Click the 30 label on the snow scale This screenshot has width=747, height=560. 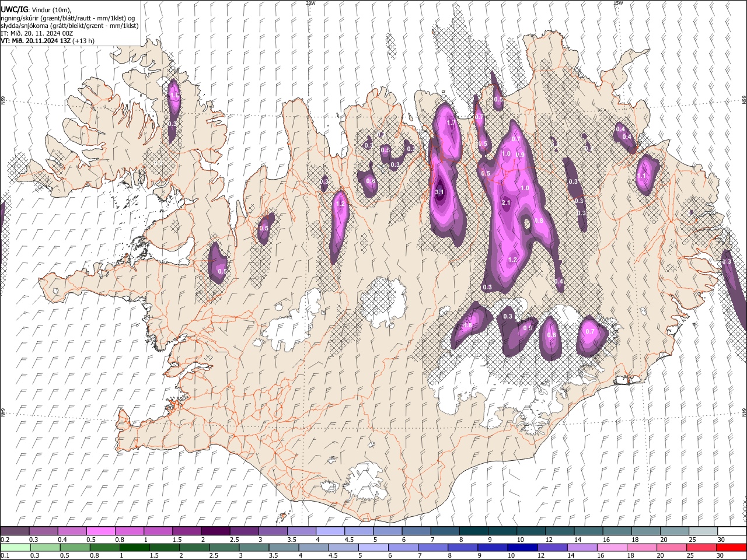click(721, 540)
